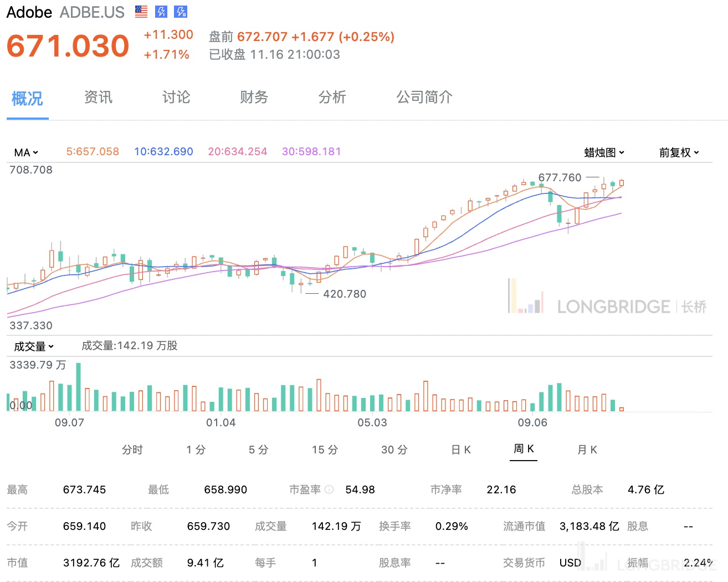
Task: Click the 已收盘 11.16 21:00:03 timestamp
Action: (274, 54)
